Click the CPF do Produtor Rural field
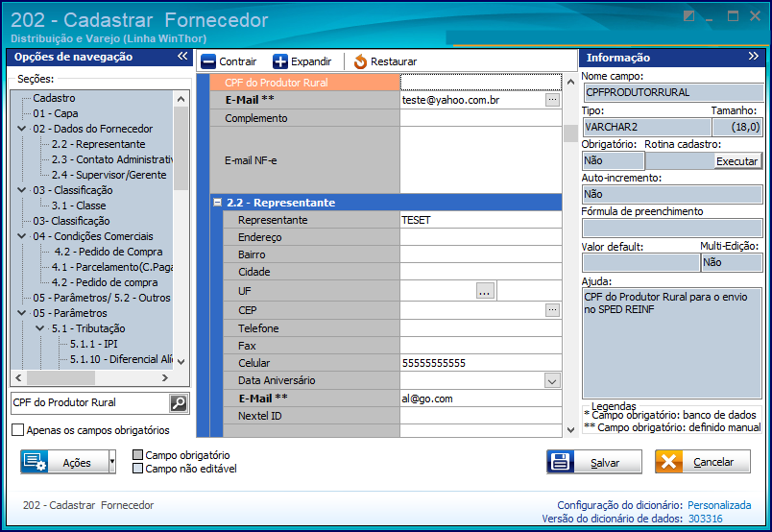The height and width of the screenshot is (532, 772). click(480, 83)
